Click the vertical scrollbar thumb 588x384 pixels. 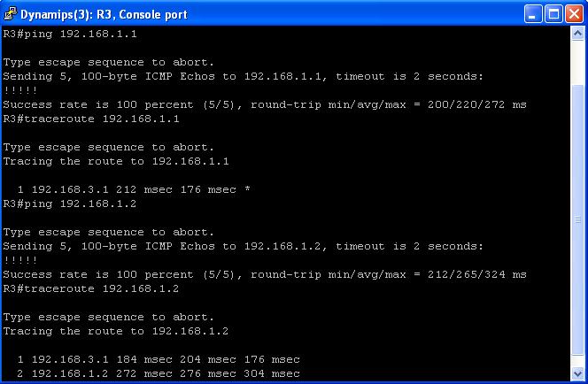tap(577, 220)
